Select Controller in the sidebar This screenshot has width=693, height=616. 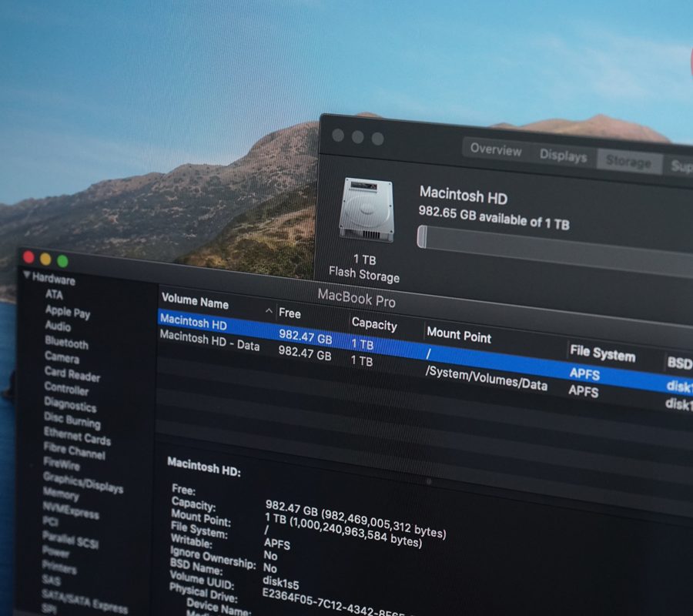tap(66, 389)
